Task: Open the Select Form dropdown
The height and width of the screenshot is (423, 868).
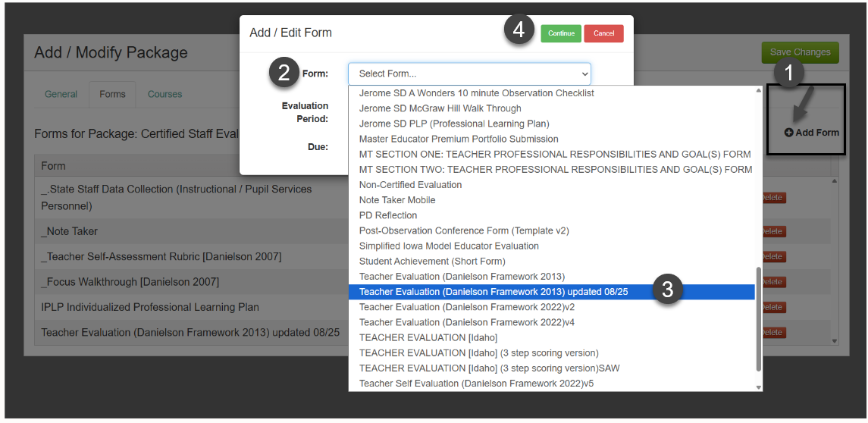Action: click(x=469, y=74)
